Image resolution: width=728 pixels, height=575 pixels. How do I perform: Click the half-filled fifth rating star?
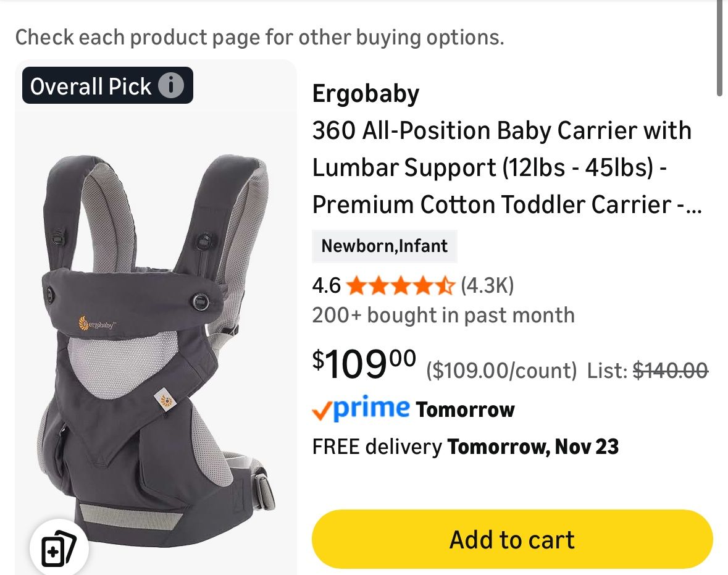tap(446, 286)
